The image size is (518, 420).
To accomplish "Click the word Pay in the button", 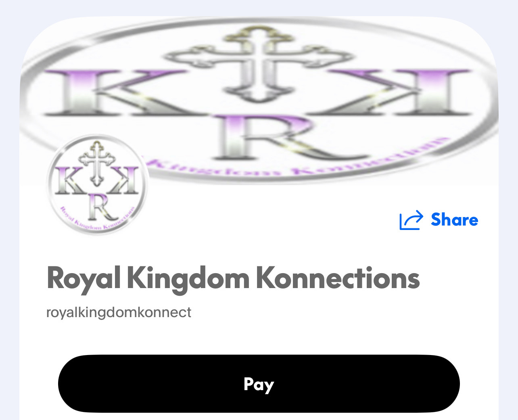I will click(x=259, y=384).
